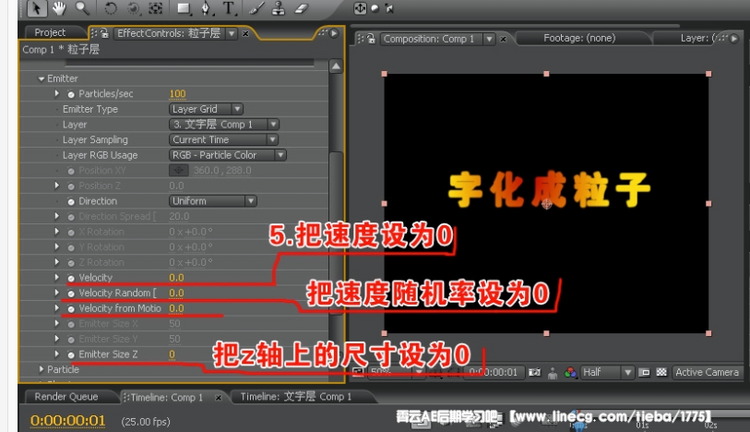Expand the Velocity Random property arrow
The image size is (750, 432).
(x=57, y=292)
